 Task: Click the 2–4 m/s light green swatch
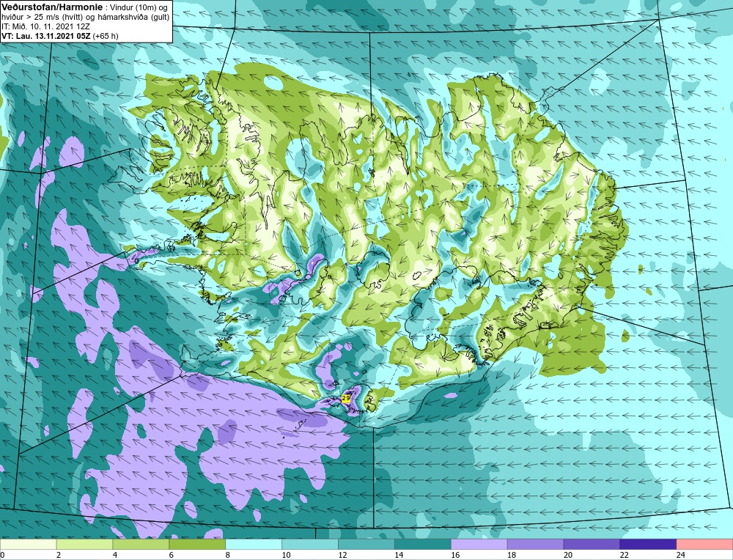[x=84, y=544]
